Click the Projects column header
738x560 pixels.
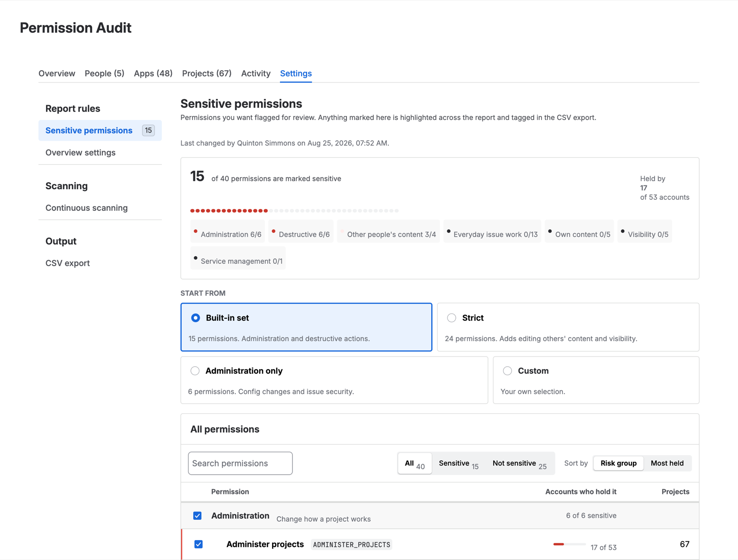pyautogui.click(x=675, y=492)
